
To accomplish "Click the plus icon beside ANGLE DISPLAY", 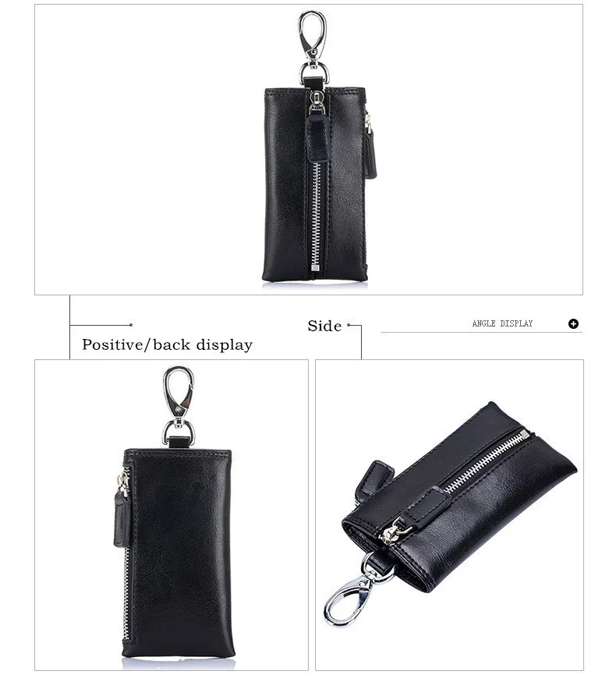I will point(573,324).
